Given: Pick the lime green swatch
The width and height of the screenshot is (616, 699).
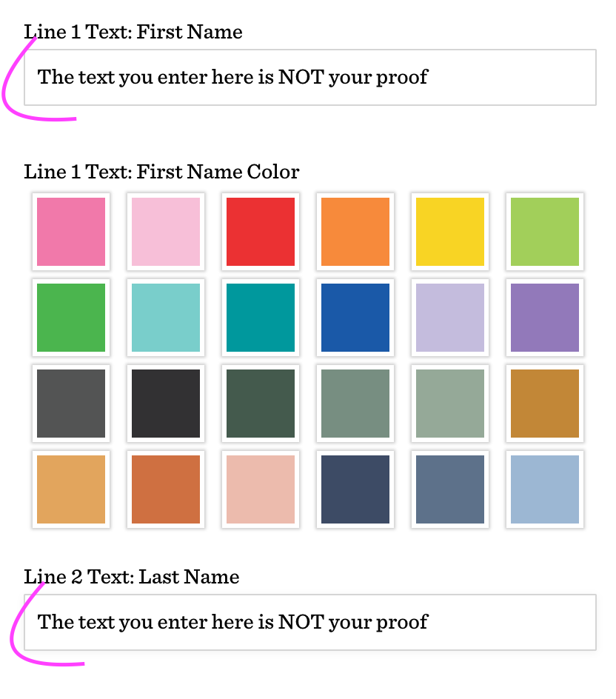Looking at the screenshot, I should pos(545,232).
